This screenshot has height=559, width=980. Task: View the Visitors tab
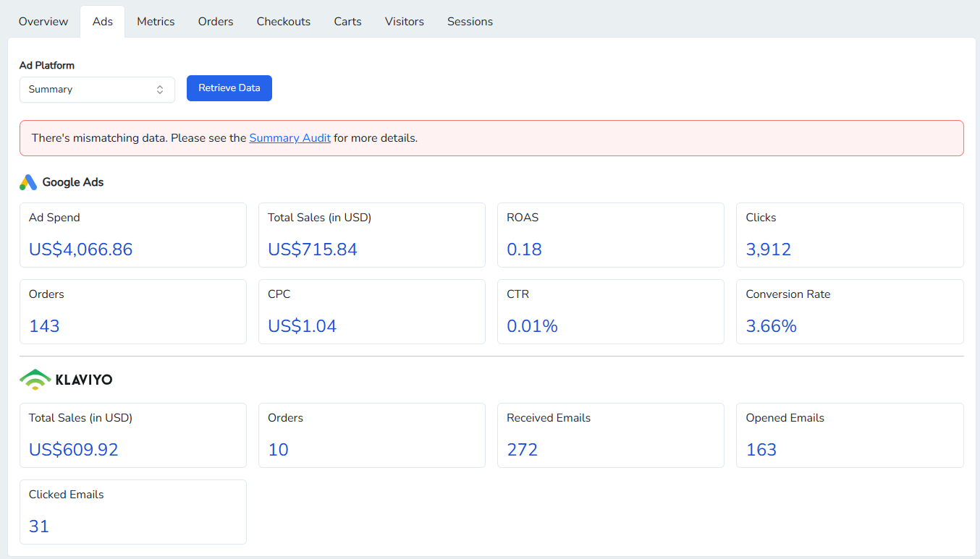click(405, 22)
